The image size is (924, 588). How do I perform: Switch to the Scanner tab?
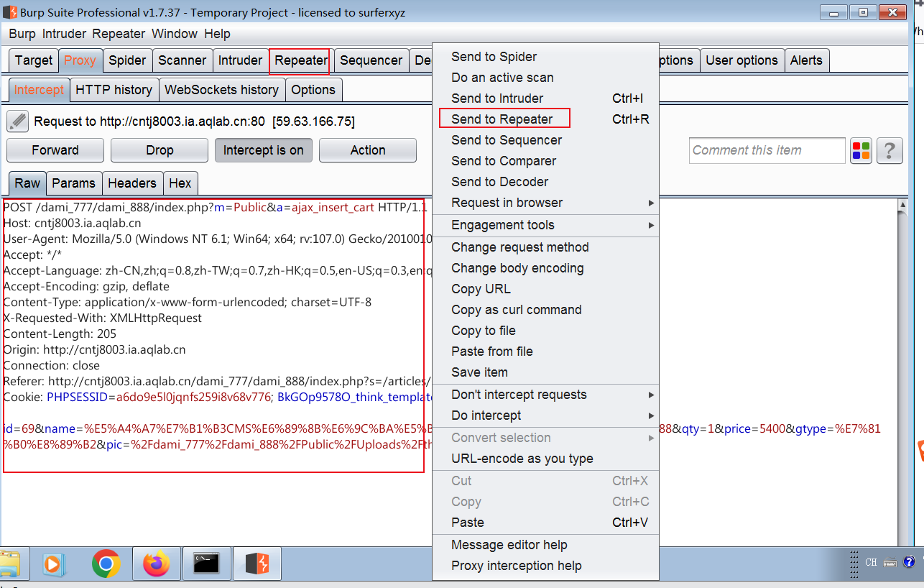[183, 60]
